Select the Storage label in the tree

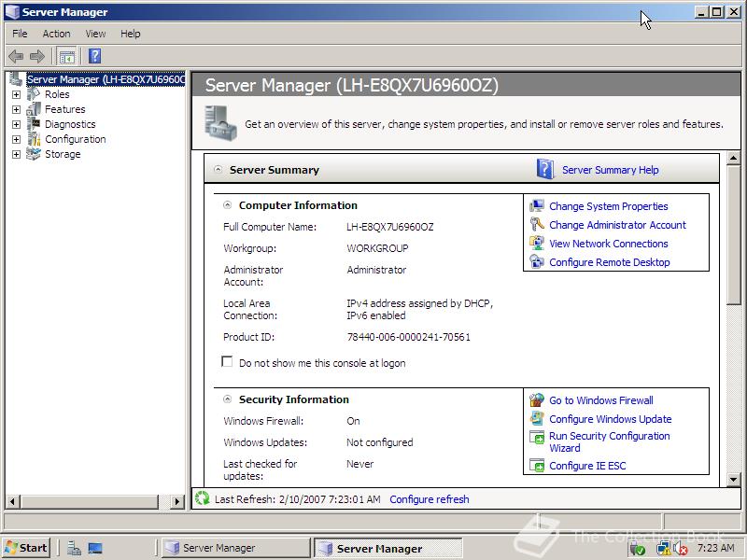[63, 154]
